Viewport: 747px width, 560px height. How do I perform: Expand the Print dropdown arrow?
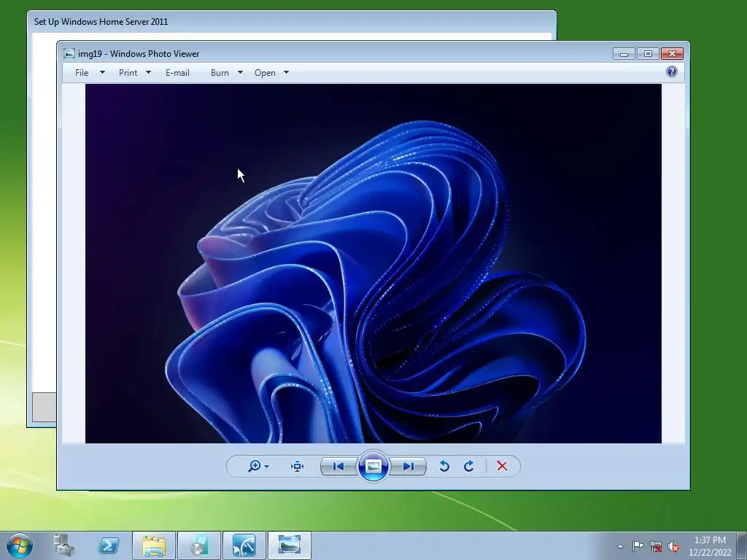[x=148, y=72]
